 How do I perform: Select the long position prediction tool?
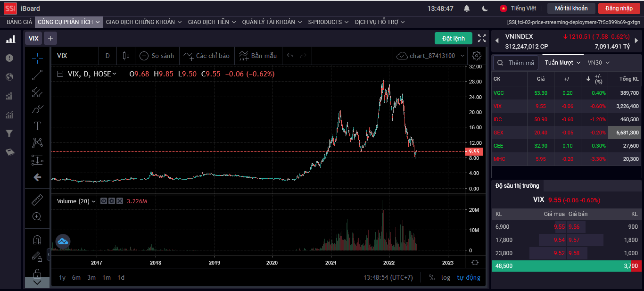point(37,160)
